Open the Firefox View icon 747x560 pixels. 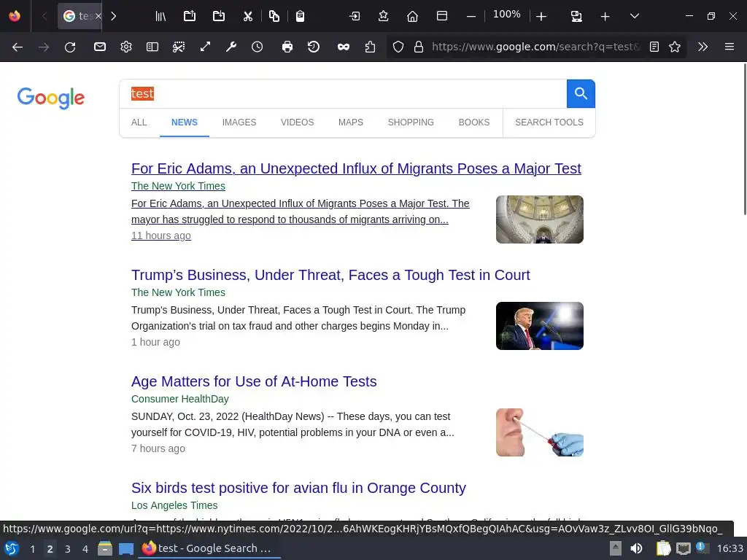[15, 16]
